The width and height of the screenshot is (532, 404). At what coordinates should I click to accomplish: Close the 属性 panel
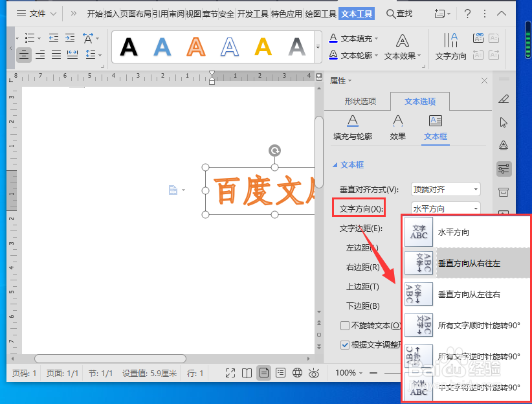tap(484, 81)
